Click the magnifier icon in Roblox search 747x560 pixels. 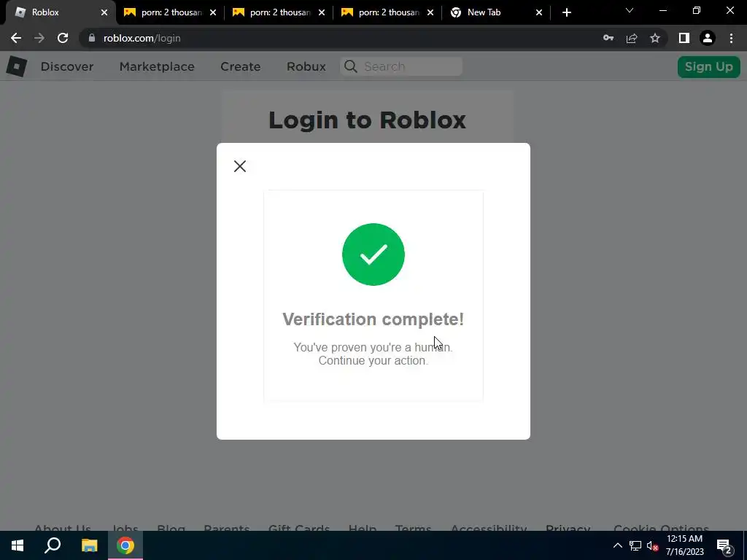[351, 66]
